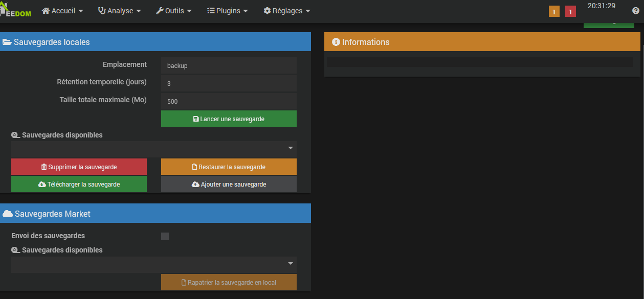Focus the Rétention temporelle input field
This screenshot has width=644, height=299.
(229, 83)
